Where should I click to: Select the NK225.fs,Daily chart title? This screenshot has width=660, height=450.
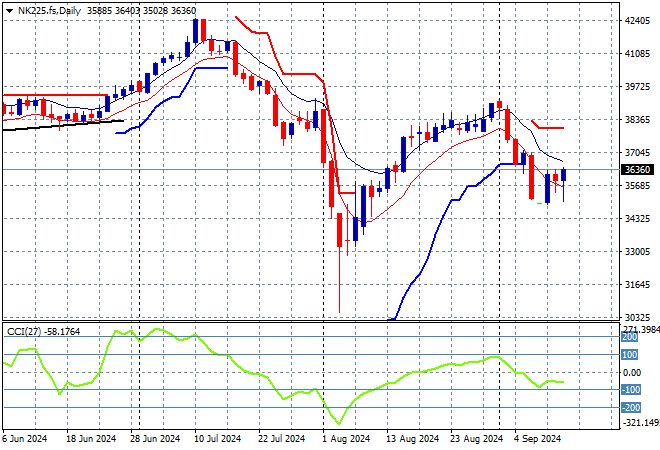tap(46, 11)
